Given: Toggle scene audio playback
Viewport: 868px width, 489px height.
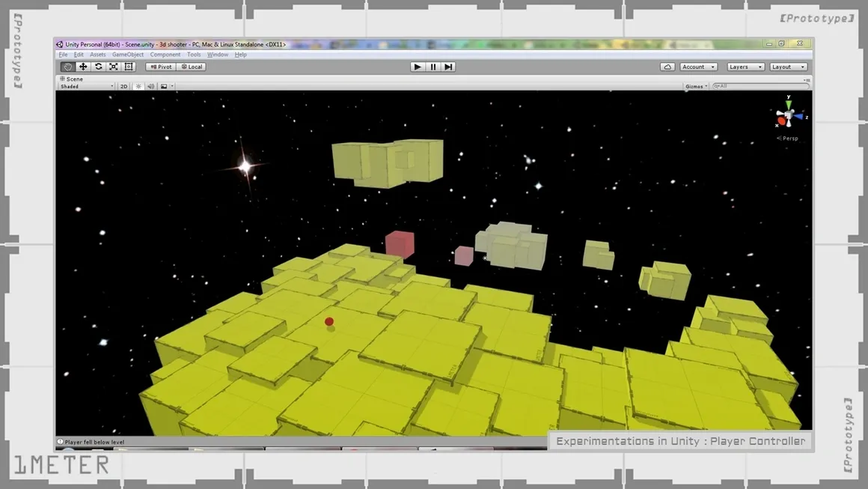Looking at the screenshot, I should pyautogui.click(x=150, y=86).
